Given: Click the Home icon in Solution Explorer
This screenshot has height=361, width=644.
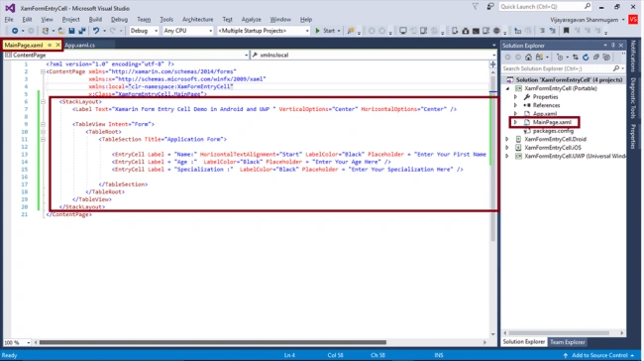Looking at the screenshot, I should click(529, 58).
